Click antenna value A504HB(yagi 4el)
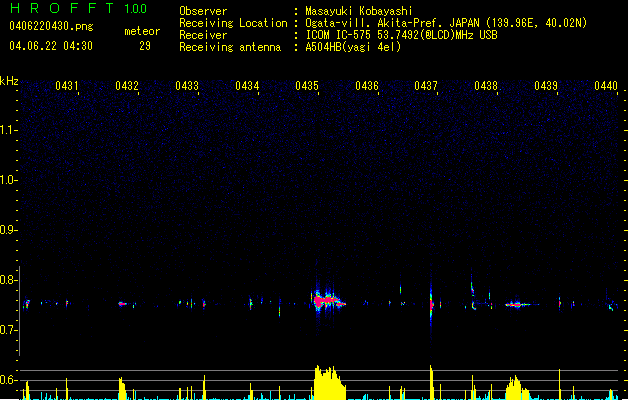The image size is (629, 400). [x=353, y=47]
